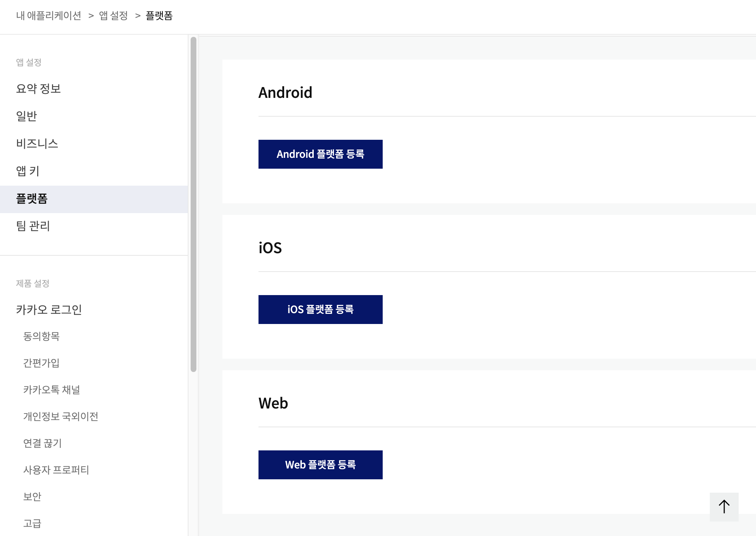Go to 동의항목 submenu

click(x=41, y=336)
